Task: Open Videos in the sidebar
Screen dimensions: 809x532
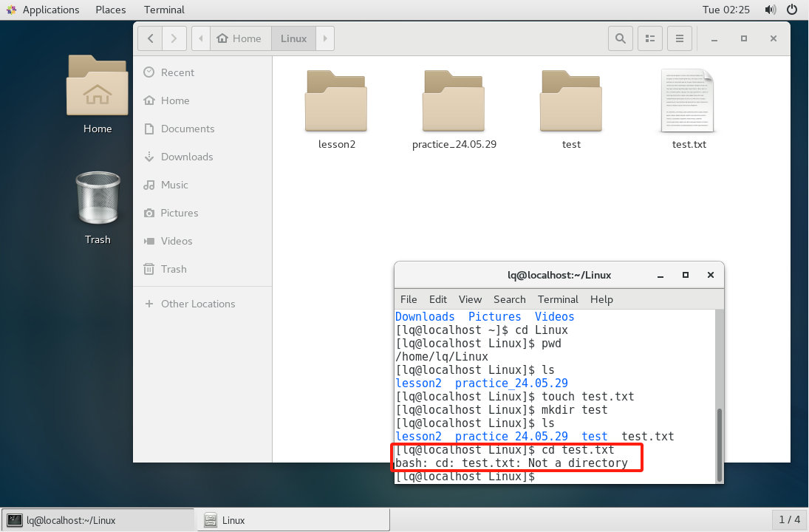Action: tap(202, 241)
